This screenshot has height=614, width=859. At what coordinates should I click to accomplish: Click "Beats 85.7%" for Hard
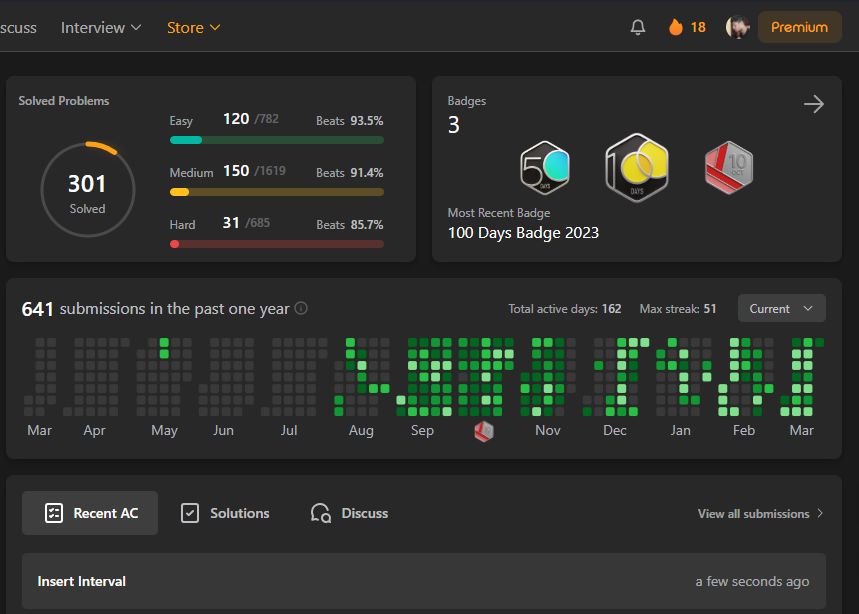tap(350, 225)
